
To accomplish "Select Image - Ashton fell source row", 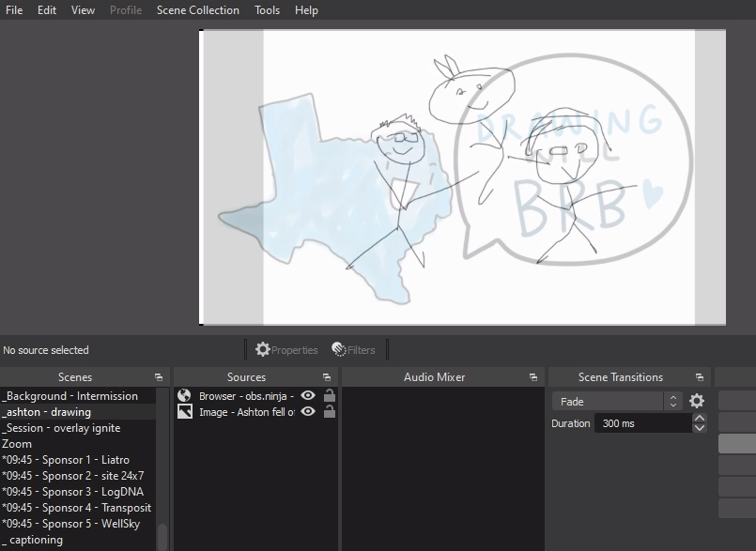I will pos(255,412).
